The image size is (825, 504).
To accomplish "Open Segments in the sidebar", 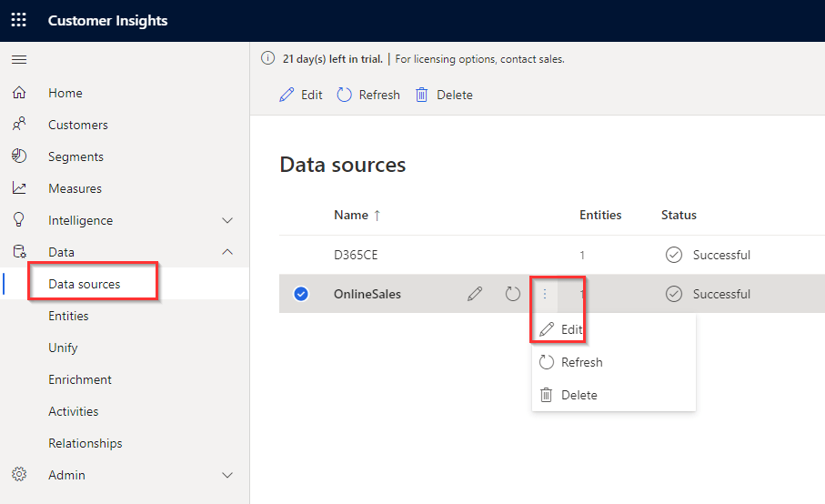I will [x=75, y=156].
